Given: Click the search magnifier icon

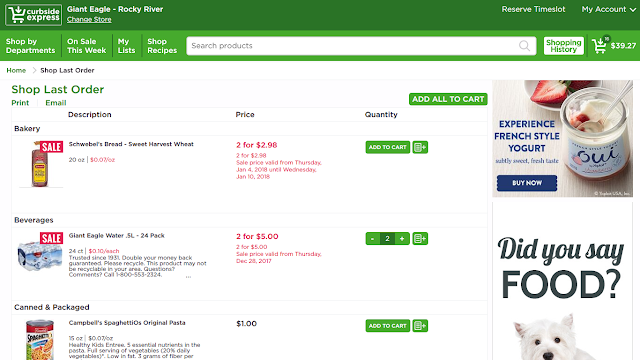Looking at the screenshot, I should [524, 46].
